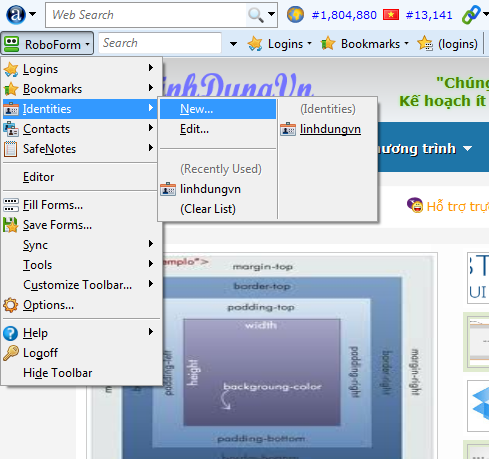489x459 pixels.
Task: Choose New... in Identities submenu
Action: (218, 109)
